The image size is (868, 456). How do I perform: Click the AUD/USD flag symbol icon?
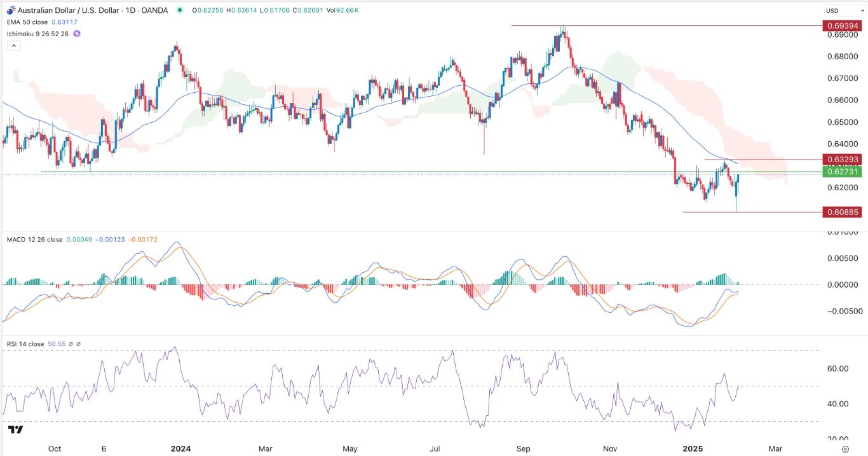(9, 11)
